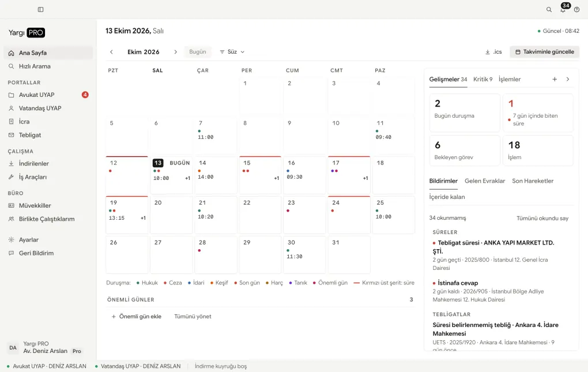Open Ayarlar settings

click(48, 239)
